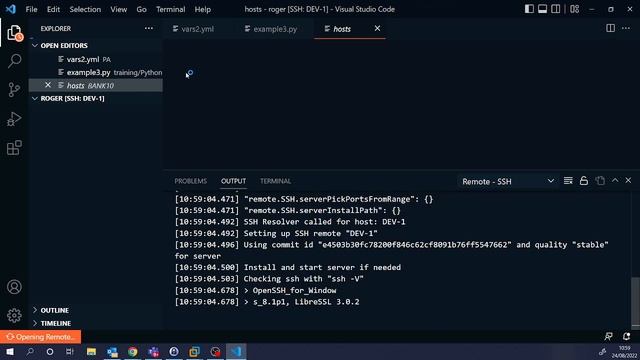Viewport: 640px width, 360px height.
Task: Open the Accounts menu
Action: pyautogui.click(x=14, y=287)
